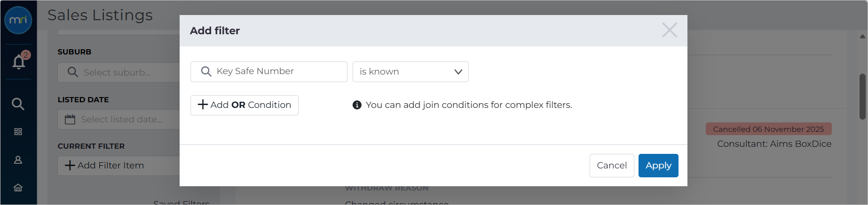Click the Key Safe Number field input
Viewport: 868px width, 205px height.
coord(269,72)
